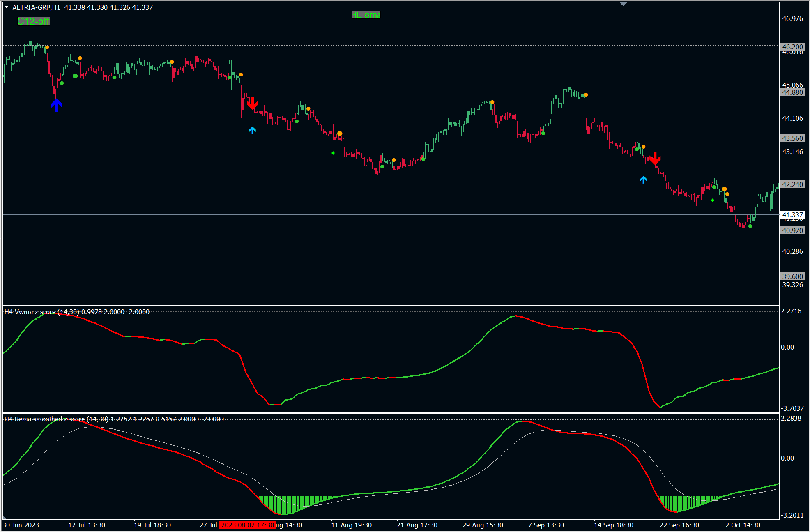This screenshot has height=532, width=810.
Task: Click the green diamond marker near August 11
Action: [x=333, y=153]
